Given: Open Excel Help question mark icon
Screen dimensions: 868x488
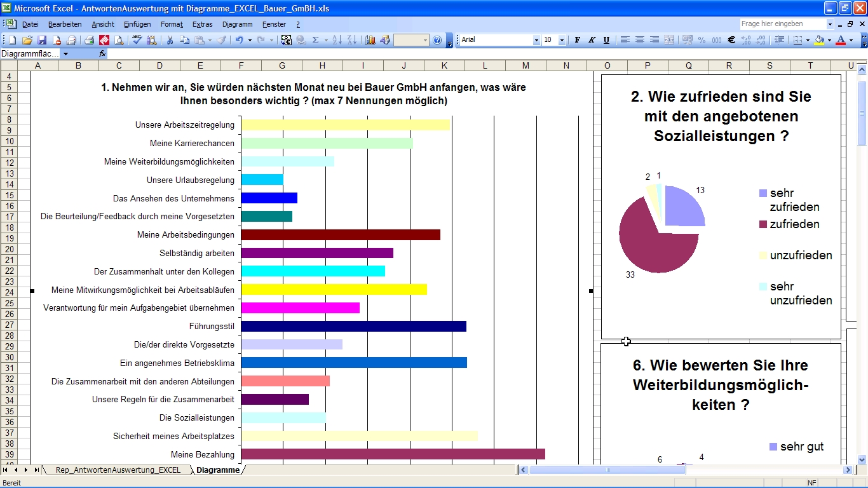Looking at the screenshot, I should [437, 40].
